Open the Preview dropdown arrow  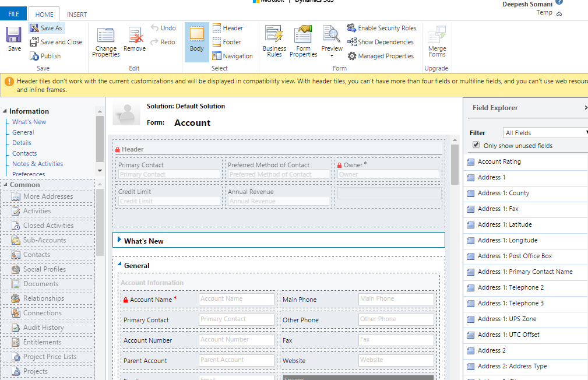332,56
